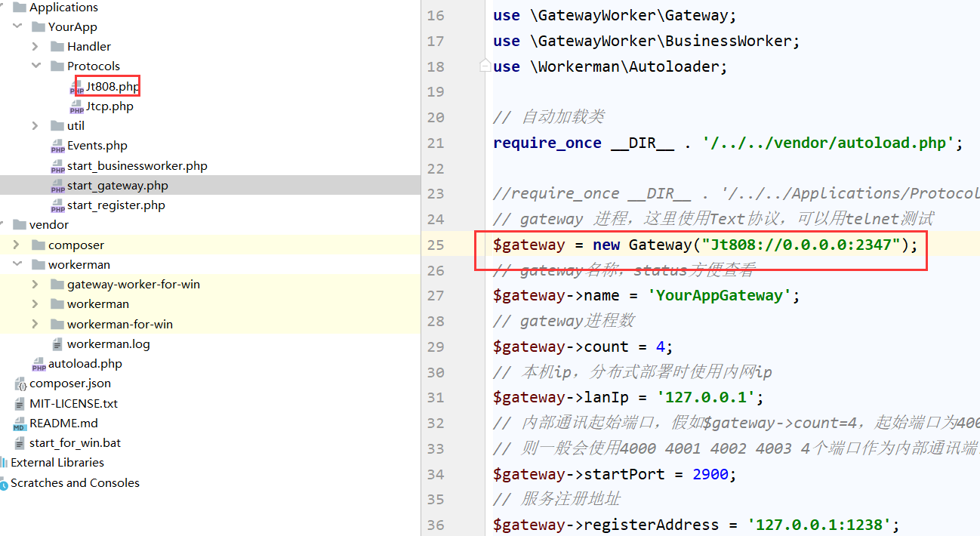Click the YourApp folder icon

coord(39,26)
